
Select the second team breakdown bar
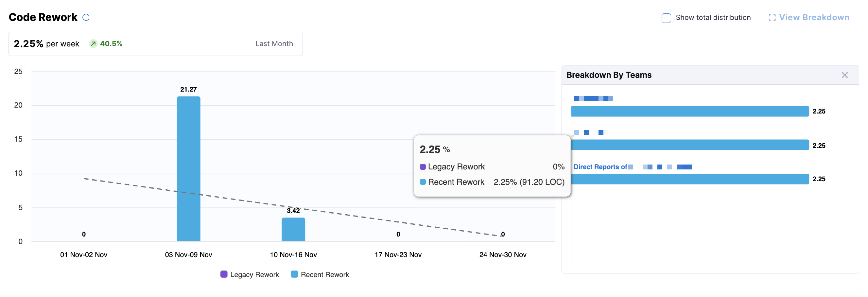(690, 145)
